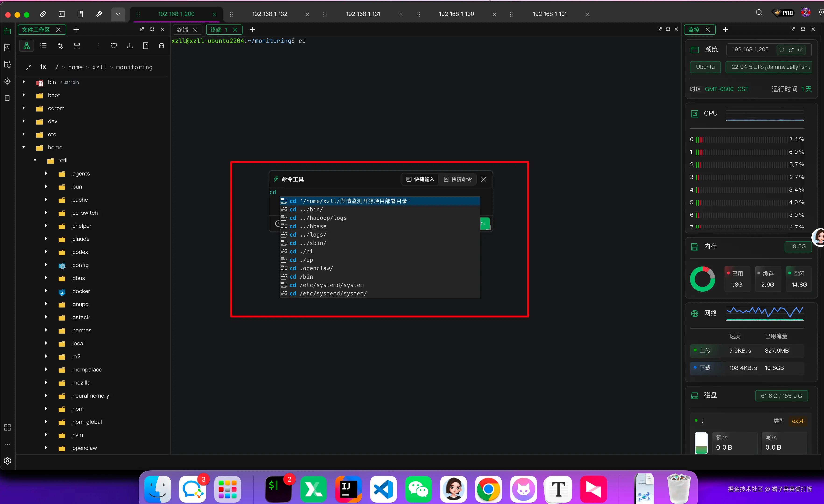The width and height of the screenshot is (824, 504).
Task: Collapse the home folder
Action: pyautogui.click(x=23, y=147)
